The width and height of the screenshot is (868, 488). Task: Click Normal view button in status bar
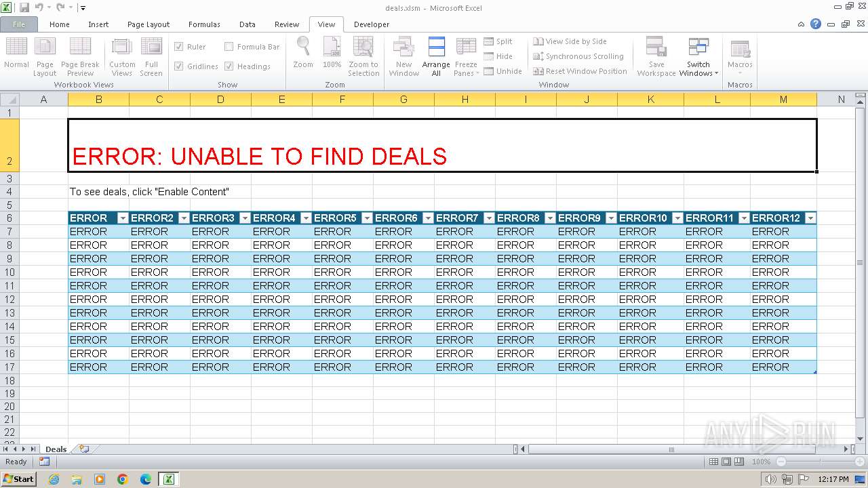713,462
